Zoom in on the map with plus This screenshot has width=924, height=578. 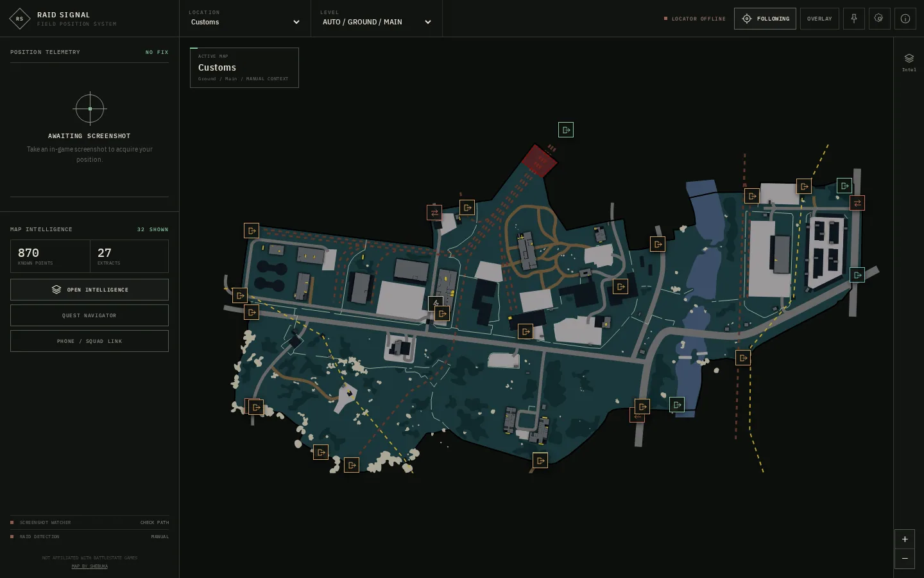click(905, 539)
